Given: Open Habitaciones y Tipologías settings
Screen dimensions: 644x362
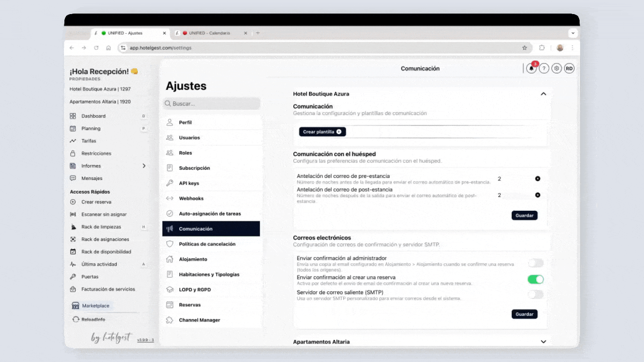Looking at the screenshot, I should pos(209,275).
